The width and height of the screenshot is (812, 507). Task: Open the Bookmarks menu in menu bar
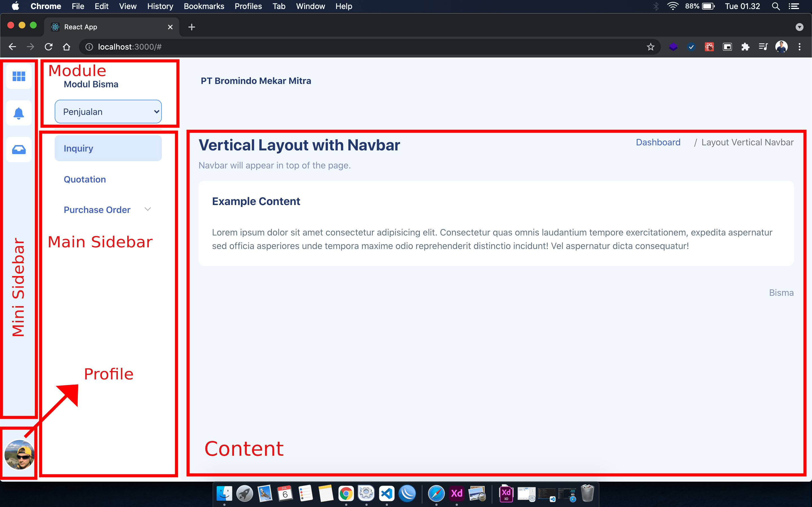tap(204, 6)
